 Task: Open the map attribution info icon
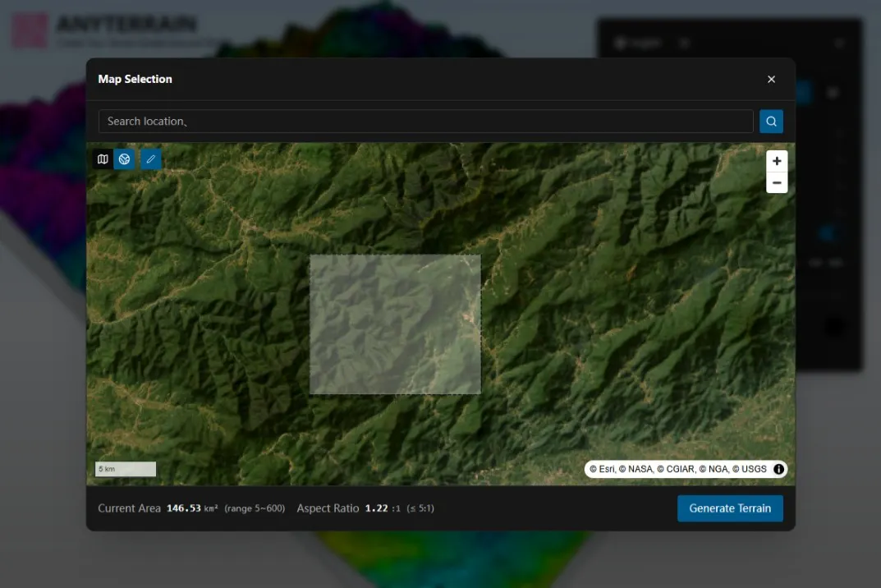778,469
